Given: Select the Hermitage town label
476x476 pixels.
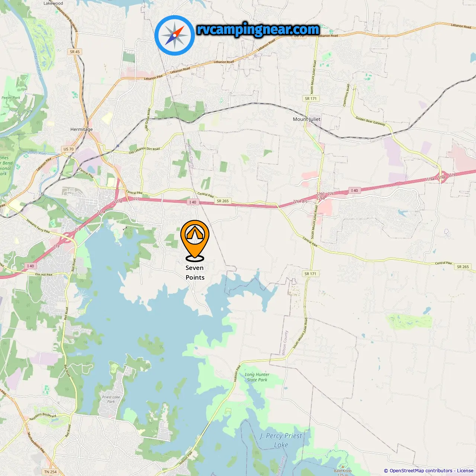Looking at the screenshot, I should pyautogui.click(x=81, y=129).
